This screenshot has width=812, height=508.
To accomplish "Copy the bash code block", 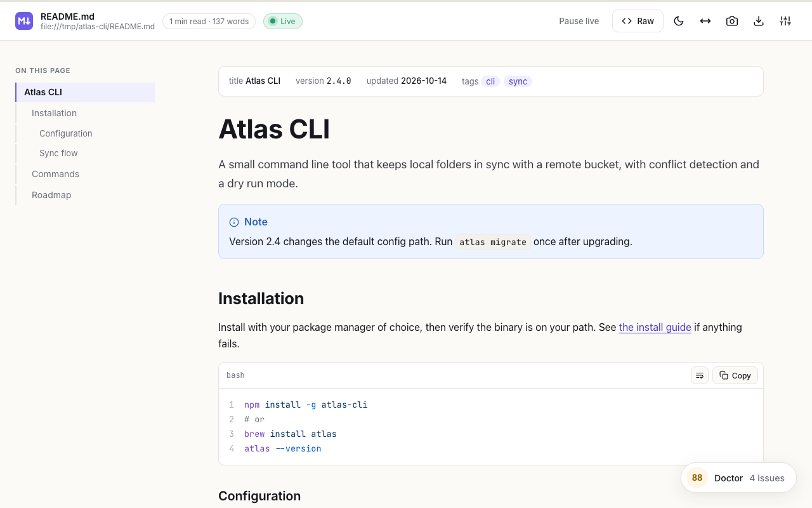I will [735, 375].
